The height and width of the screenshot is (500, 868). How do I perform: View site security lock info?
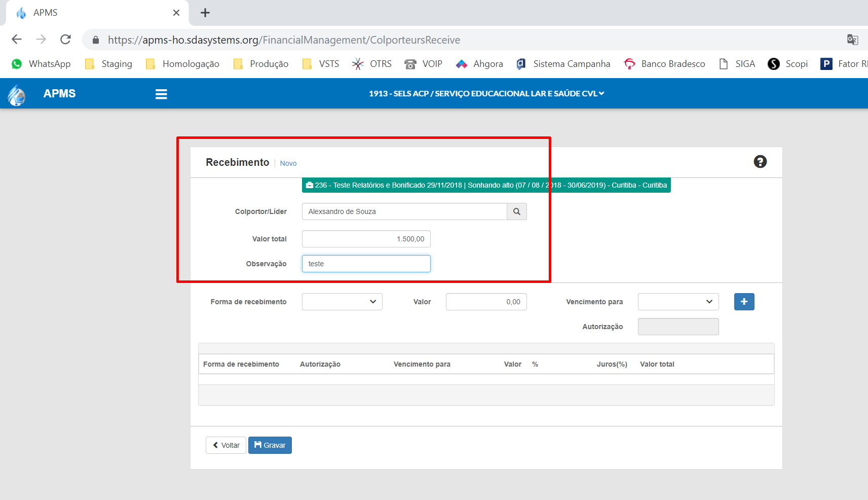[x=96, y=40]
